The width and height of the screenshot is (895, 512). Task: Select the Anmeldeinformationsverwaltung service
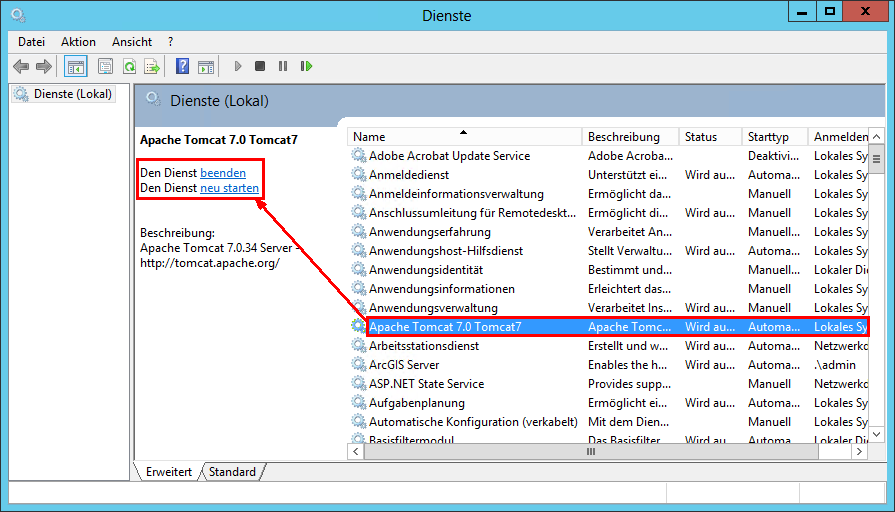click(x=456, y=194)
